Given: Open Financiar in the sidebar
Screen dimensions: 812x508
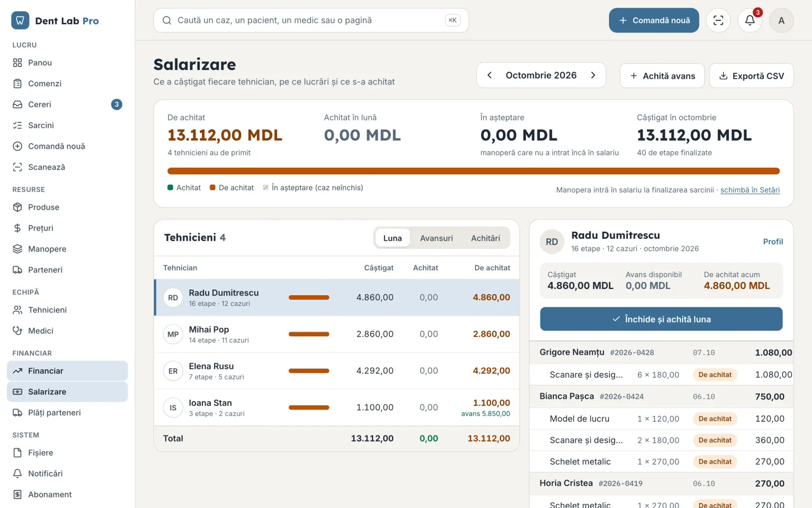Looking at the screenshot, I should click(67, 371).
